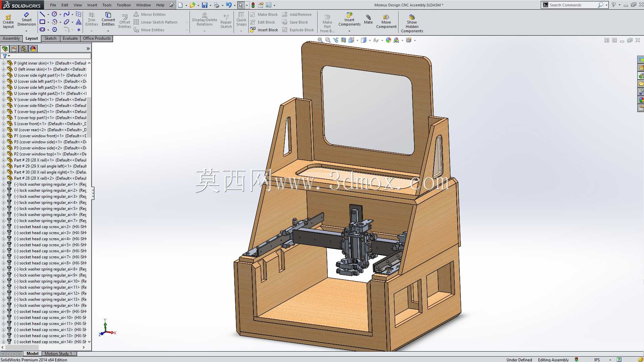Image resolution: width=644 pixels, height=362 pixels.
Task: Click the Apply Scene icon
Action: (x=397, y=40)
